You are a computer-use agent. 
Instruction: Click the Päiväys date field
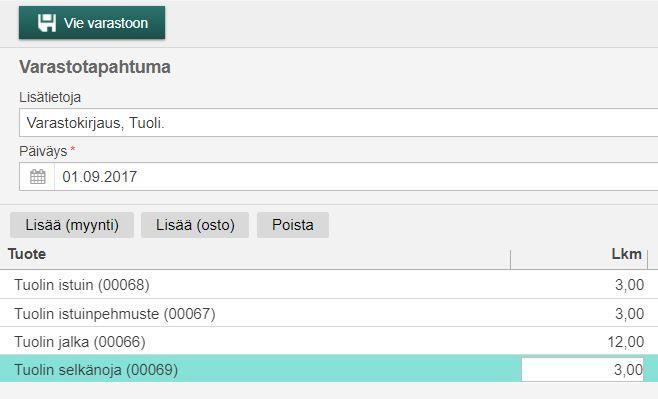tap(356, 177)
